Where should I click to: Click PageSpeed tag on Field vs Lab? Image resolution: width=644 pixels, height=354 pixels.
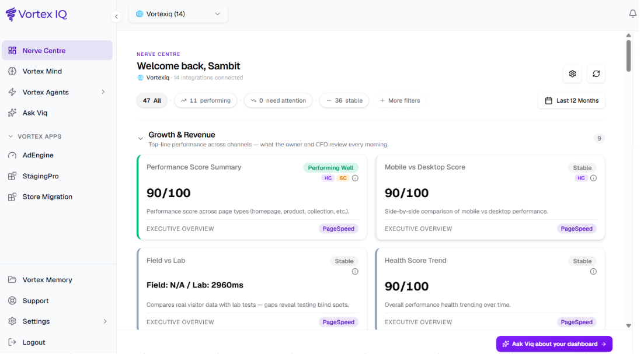(339, 322)
